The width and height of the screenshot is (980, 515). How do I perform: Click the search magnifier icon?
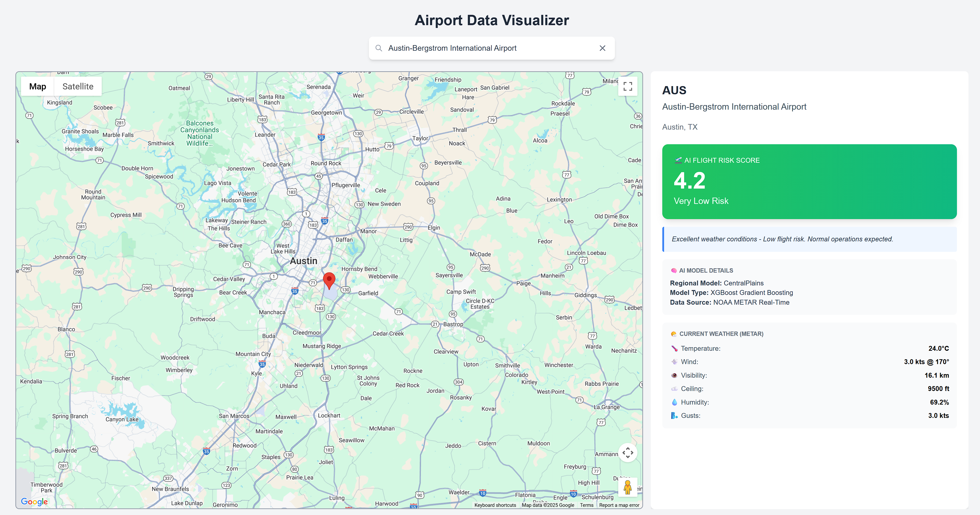pos(378,48)
